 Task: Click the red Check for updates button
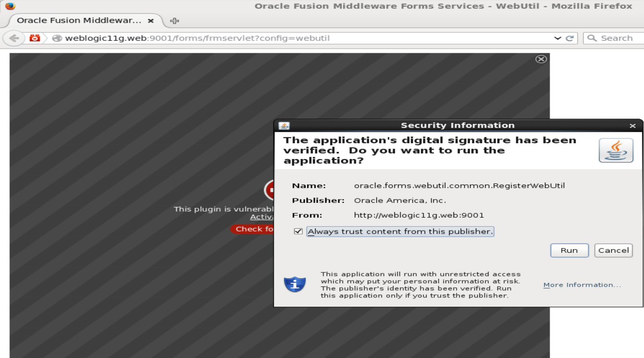tap(252, 229)
